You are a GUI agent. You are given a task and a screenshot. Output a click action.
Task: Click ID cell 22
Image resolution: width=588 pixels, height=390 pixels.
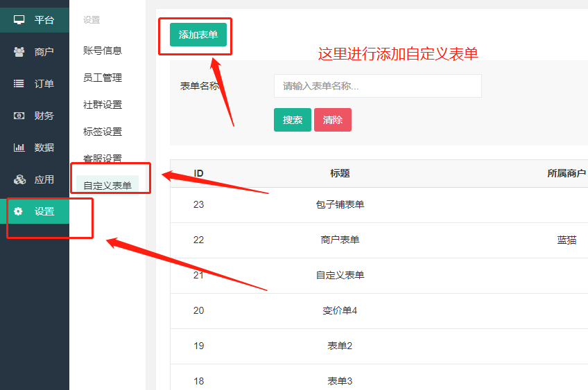(x=198, y=240)
